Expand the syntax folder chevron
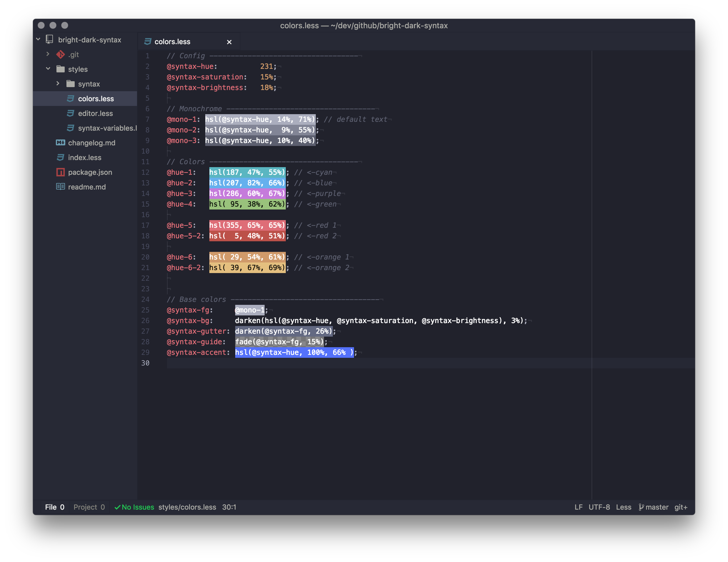The width and height of the screenshot is (728, 562). tap(58, 83)
